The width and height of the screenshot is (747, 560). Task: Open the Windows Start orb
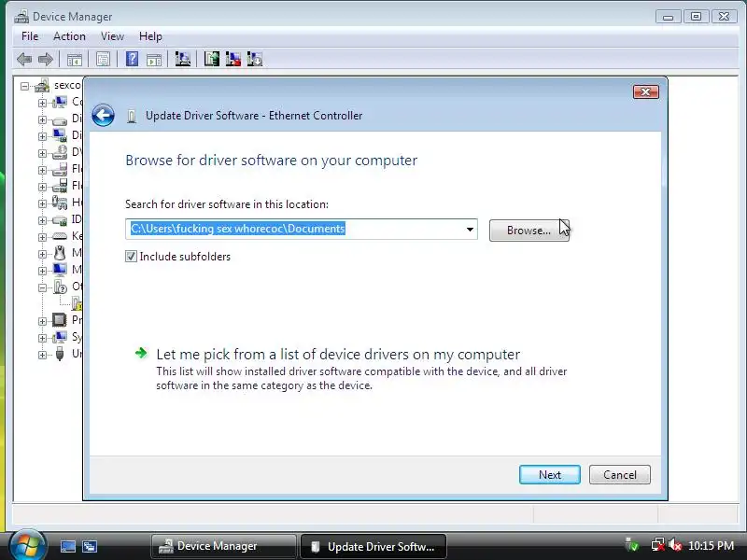coord(27,546)
